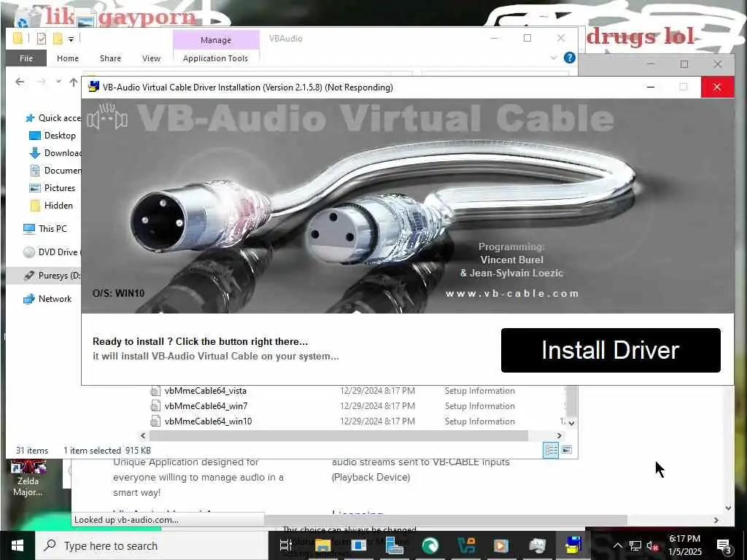The image size is (747, 560).
Task: Switch to the View ribbon tab
Action: [151, 58]
